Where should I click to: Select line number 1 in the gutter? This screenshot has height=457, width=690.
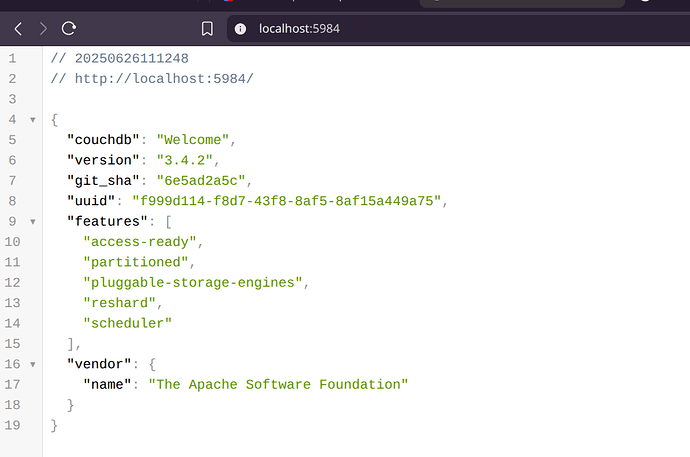tap(12, 58)
